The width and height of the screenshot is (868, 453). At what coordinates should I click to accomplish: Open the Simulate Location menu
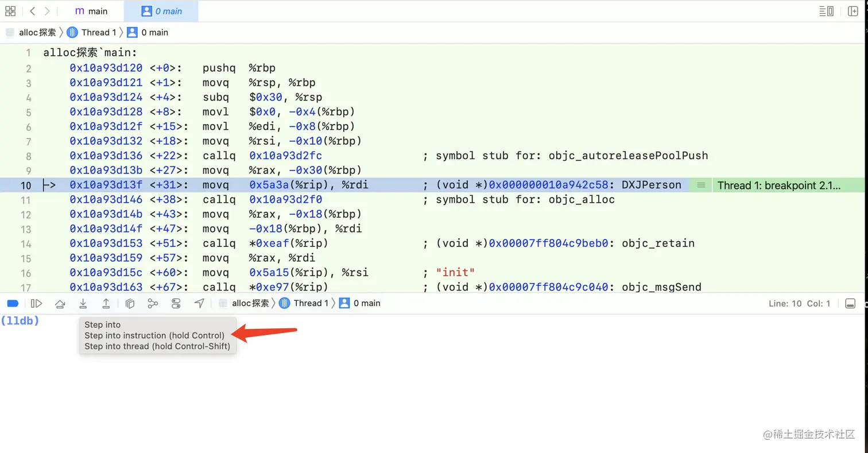pos(199,303)
